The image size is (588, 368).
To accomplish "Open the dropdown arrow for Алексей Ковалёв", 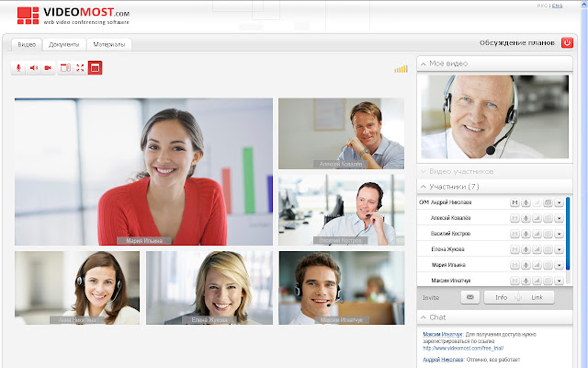I will click(x=559, y=218).
